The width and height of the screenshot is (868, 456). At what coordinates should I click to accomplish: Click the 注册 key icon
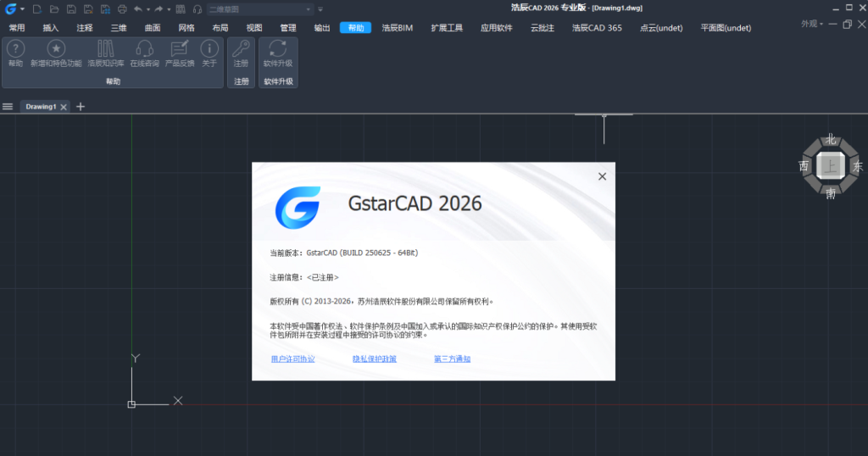pos(241,50)
